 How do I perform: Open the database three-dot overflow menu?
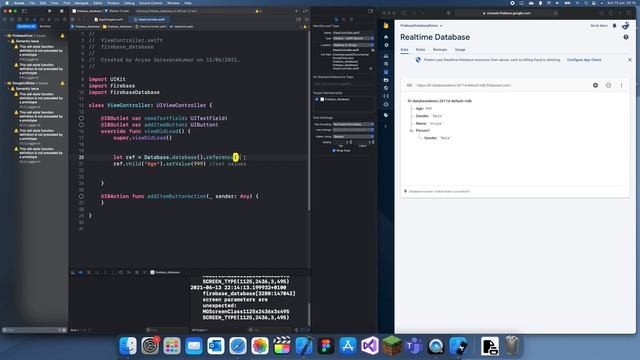[x=621, y=85]
